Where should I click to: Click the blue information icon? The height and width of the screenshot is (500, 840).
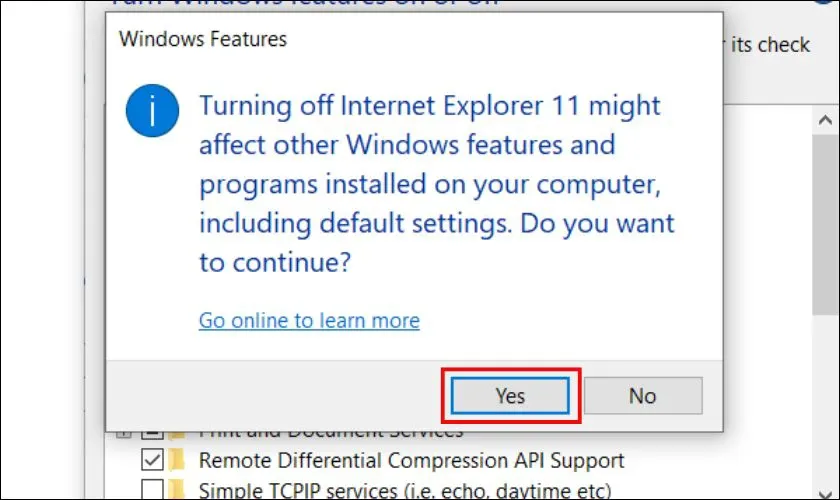(154, 109)
